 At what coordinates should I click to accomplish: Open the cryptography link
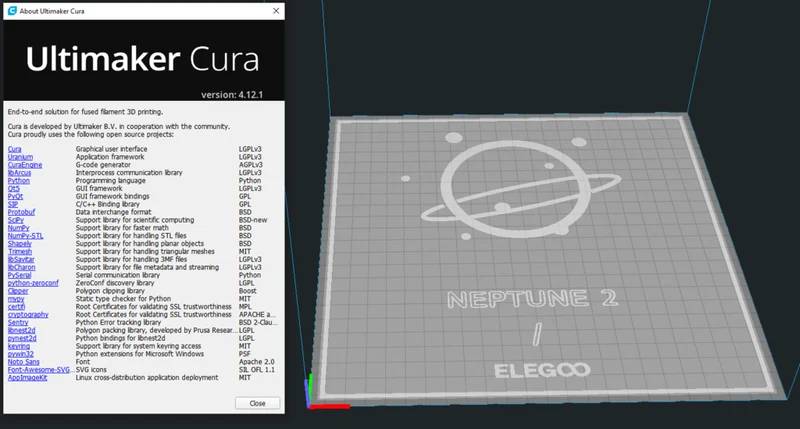28,315
